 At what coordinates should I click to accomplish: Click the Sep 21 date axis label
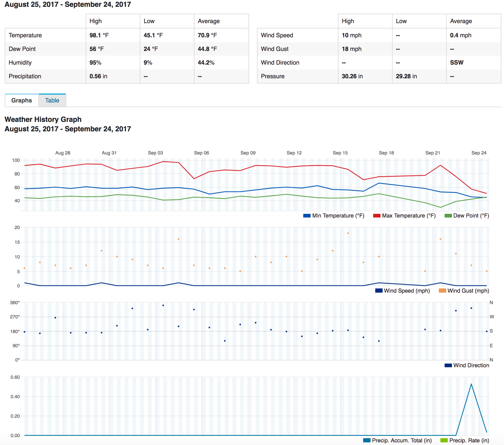433,153
